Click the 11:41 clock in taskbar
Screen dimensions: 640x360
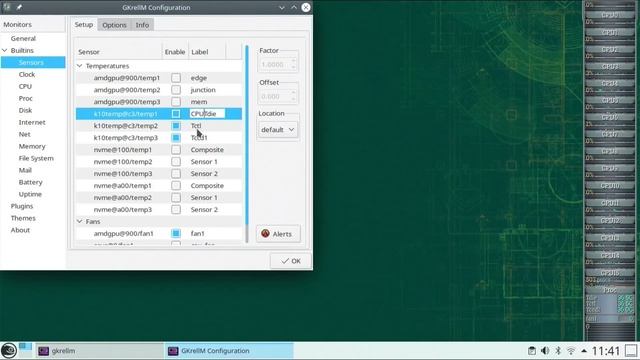pyautogui.click(x=606, y=351)
